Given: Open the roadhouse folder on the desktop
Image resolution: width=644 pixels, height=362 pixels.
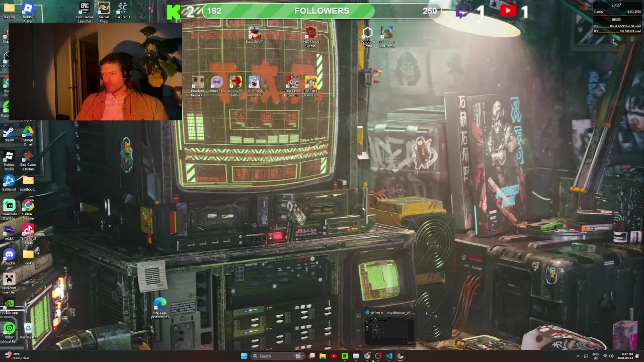Looking at the screenshot, I should (x=28, y=183).
